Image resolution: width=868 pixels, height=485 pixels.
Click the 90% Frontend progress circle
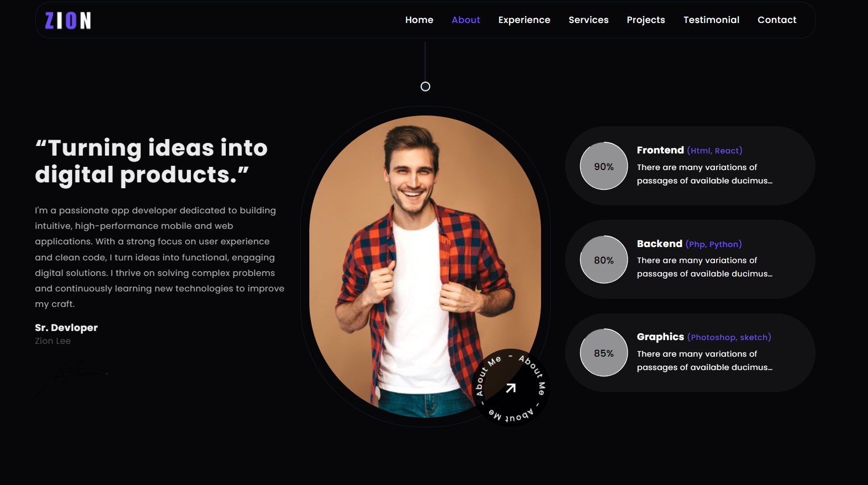604,166
